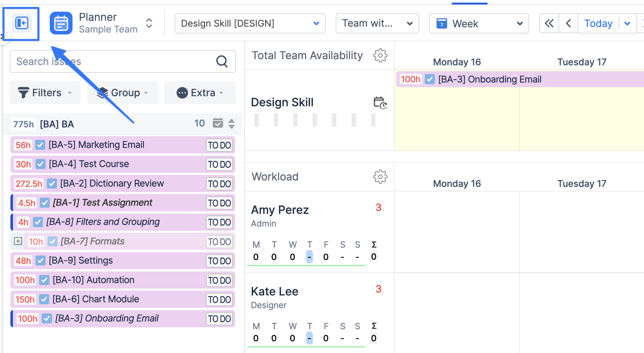
Task: Open Total Team Availability settings gear
Action: tap(380, 56)
